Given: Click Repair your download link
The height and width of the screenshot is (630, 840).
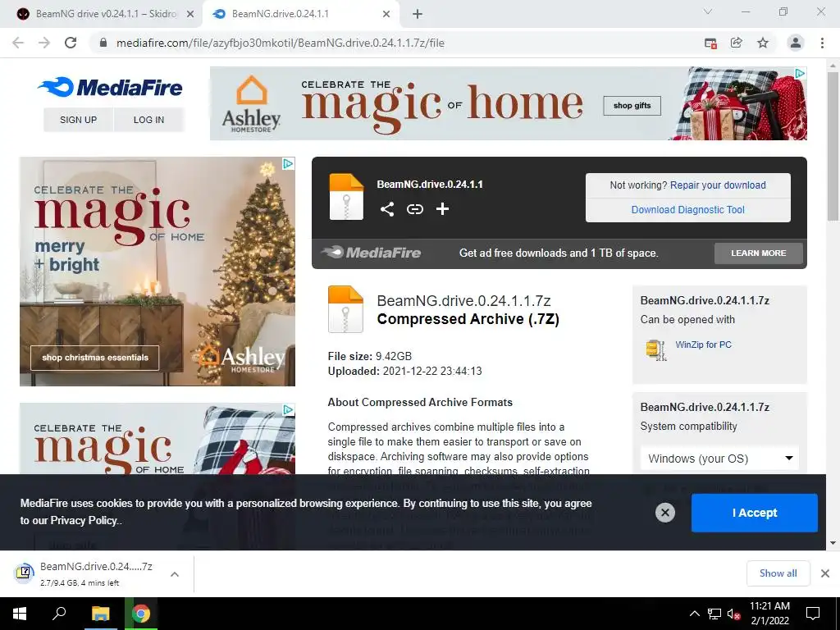Looking at the screenshot, I should 718,185.
